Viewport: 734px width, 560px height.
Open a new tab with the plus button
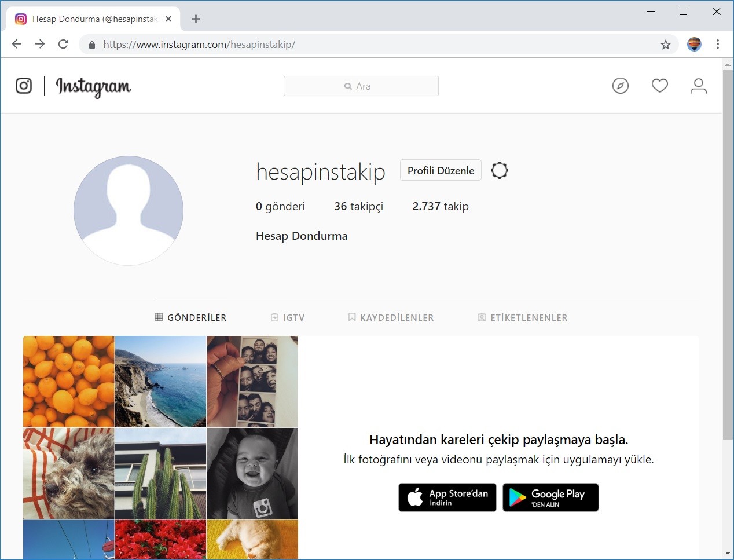pos(196,19)
